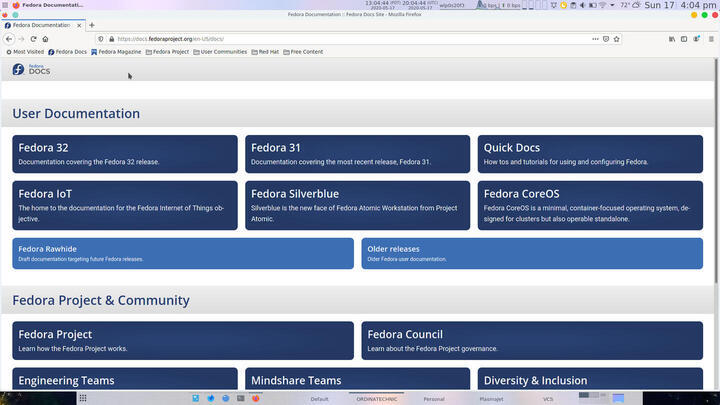Open the application launcher grid in taskbar
This screenshot has width=720, height=405.
(83, 398)
